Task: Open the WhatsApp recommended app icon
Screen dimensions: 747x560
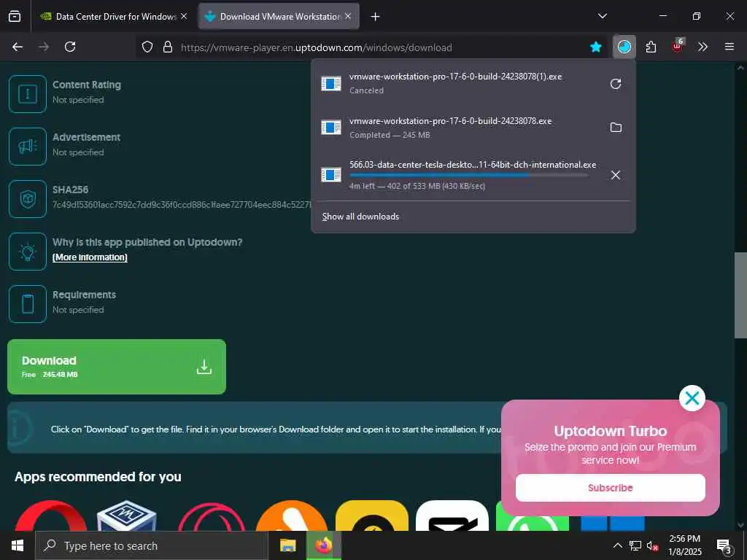Action: (x=533, y=516)
